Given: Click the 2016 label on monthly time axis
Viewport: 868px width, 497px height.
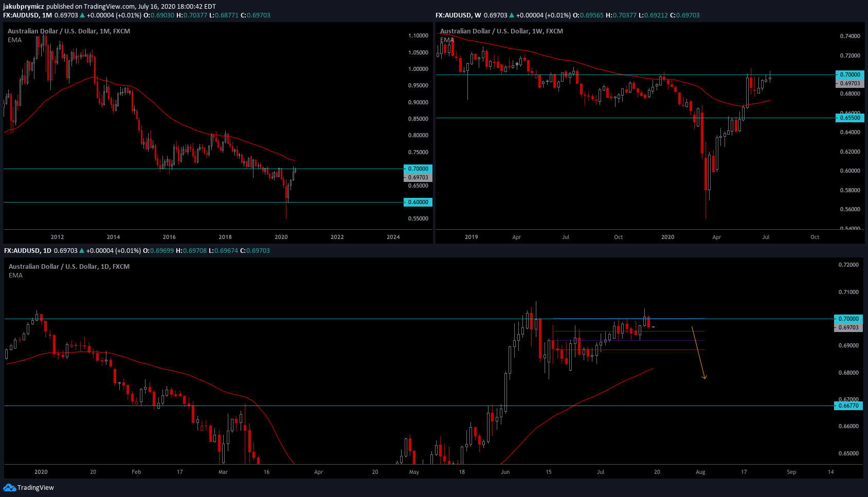Looking at the screenshot, I should tap(169, 237).
